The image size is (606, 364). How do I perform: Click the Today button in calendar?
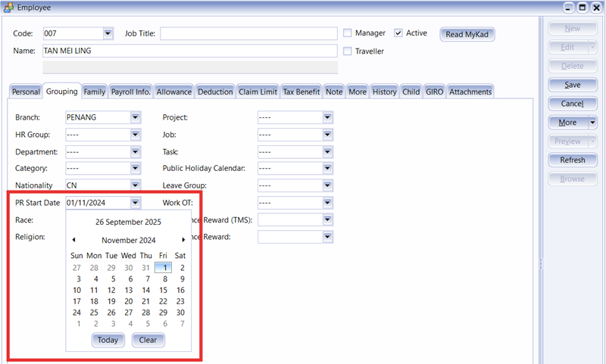pyautogui.click(x=108, y=340)
